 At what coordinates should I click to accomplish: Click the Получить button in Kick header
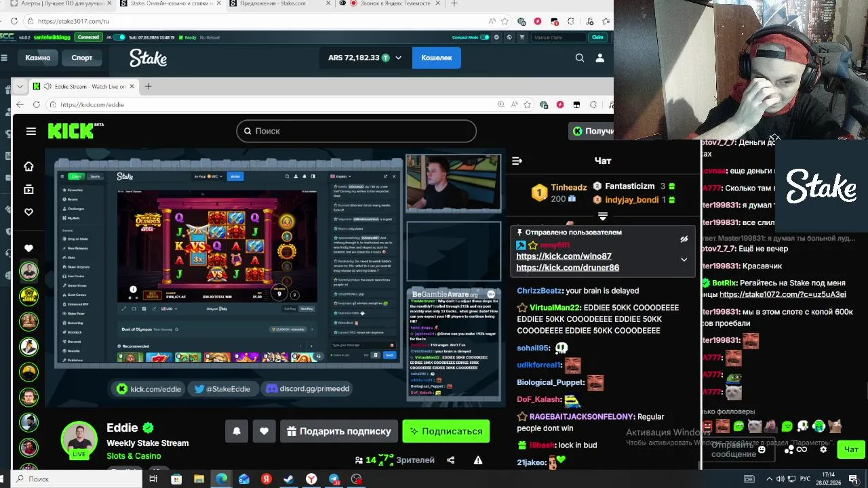[591, 131]
